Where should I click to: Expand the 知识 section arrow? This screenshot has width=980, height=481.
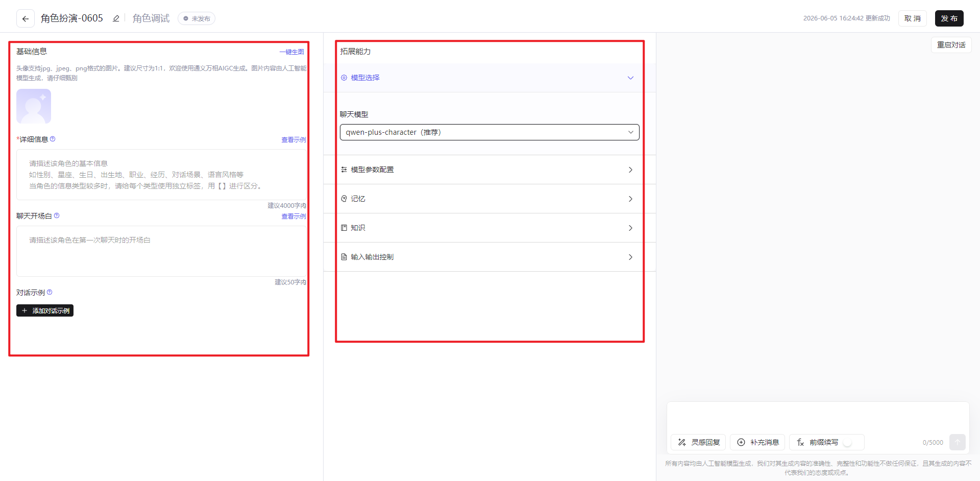(x=630, y=228)
